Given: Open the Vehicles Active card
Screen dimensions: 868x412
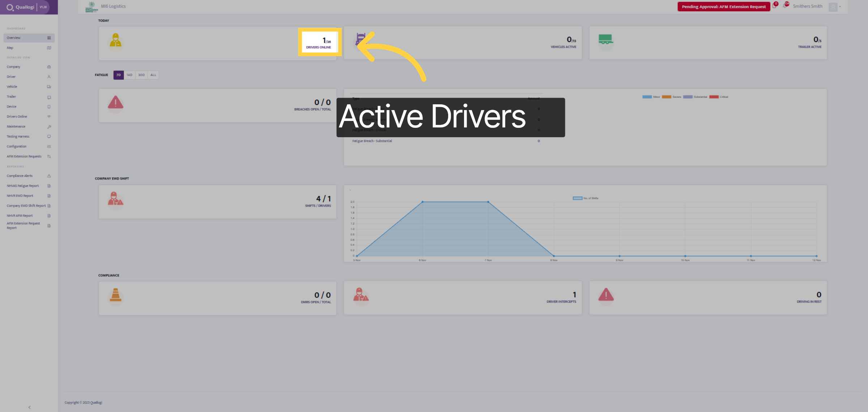Looking at the screenshot, I should [x=463, y=43].
